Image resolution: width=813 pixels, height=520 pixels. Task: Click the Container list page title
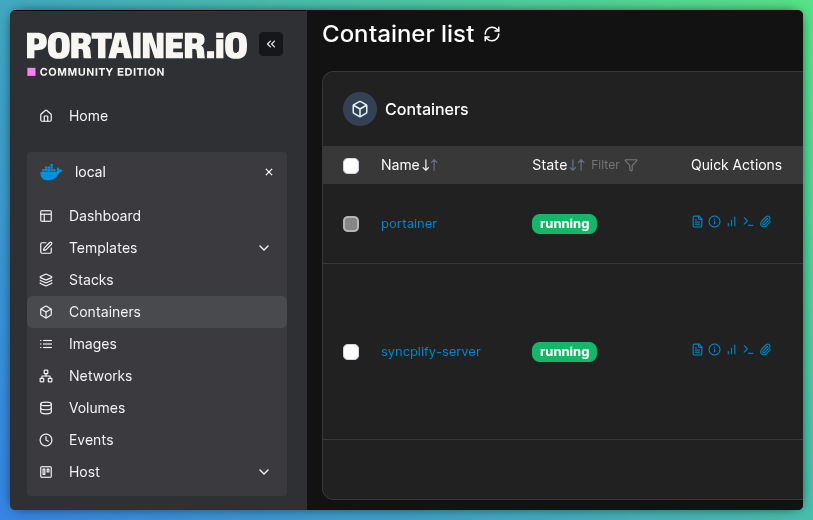click(x=398, y=34)
